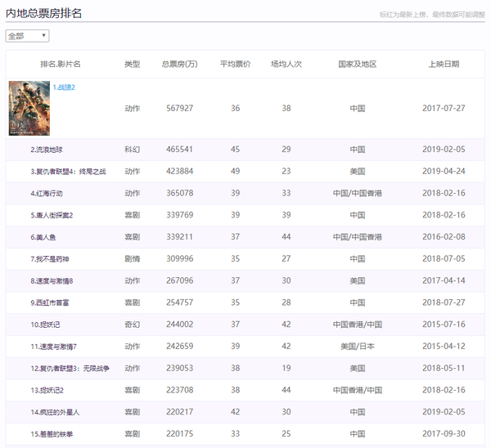Select the box office value 220175
Image resolution: width=491 pixels, height=448 pixels.
pos(180,434)
